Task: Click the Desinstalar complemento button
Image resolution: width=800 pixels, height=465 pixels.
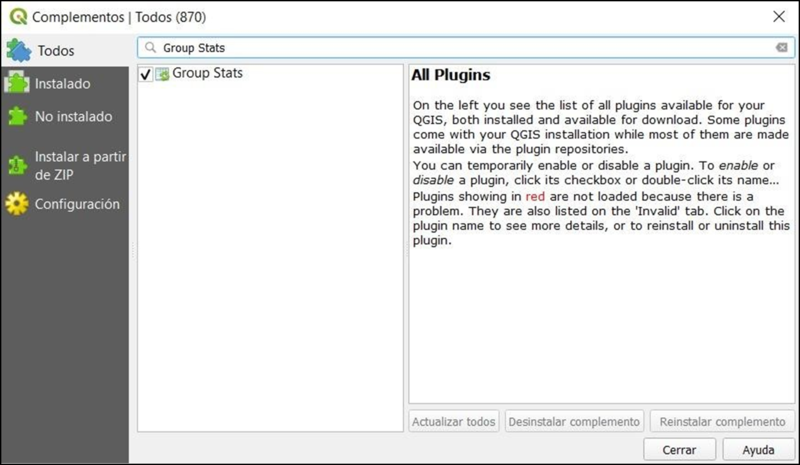Action: [x=574, y=422]
